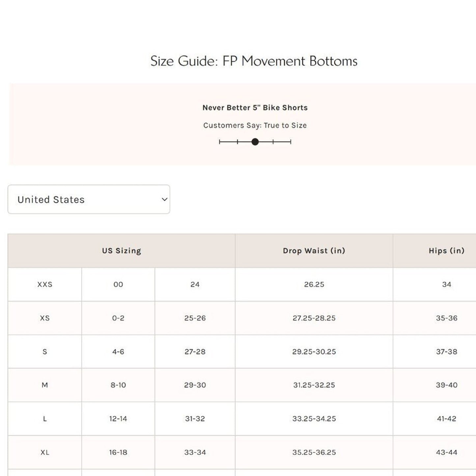Click the Never Better 5" Bike Shorts link
Viewport: 476px width, 476px height.
tap(255, 107)
